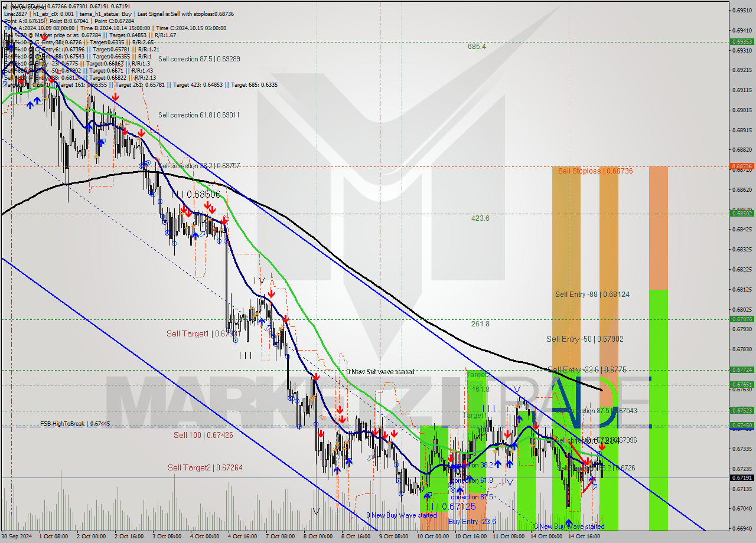756x543 pixels.
Task: Click the green 0.69353 price axis tag
Action: pyautogui.click(x=741, y=42)
